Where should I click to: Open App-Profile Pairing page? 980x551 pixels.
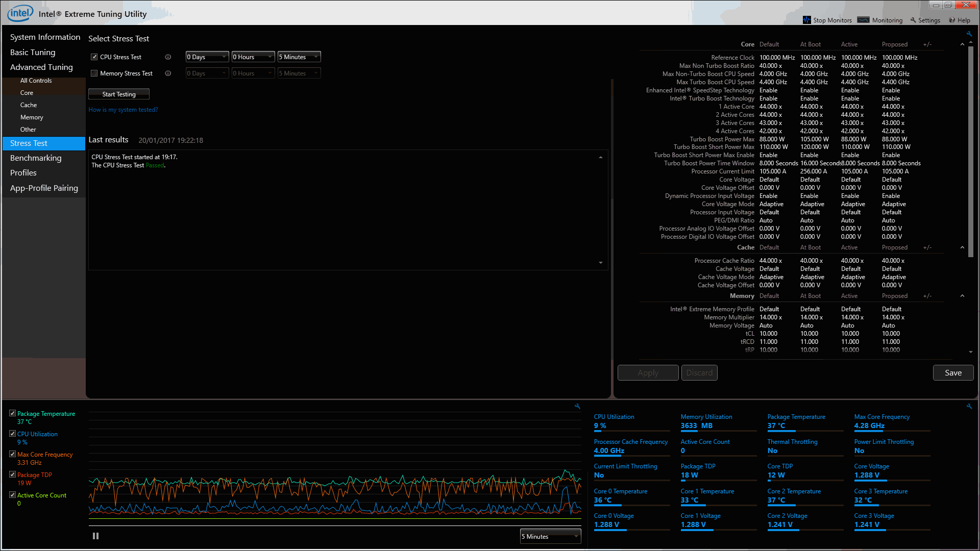click(44, 188)
